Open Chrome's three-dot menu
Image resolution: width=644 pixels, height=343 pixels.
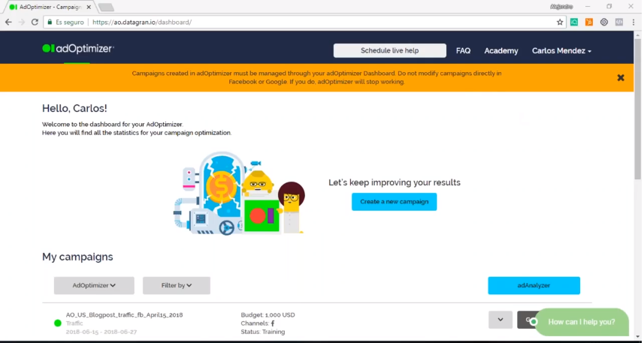click(x=633, y=23)
